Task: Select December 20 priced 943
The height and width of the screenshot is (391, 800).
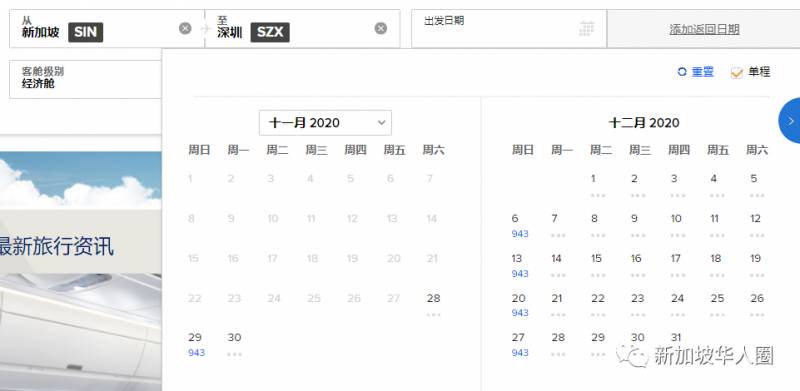Action: [x=519, y=305]
